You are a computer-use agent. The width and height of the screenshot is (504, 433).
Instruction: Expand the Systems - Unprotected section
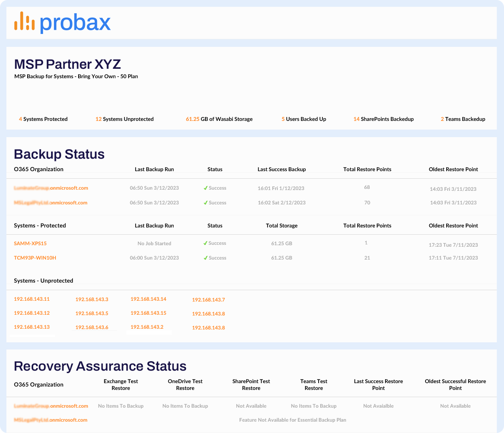[x=43, y=280]
